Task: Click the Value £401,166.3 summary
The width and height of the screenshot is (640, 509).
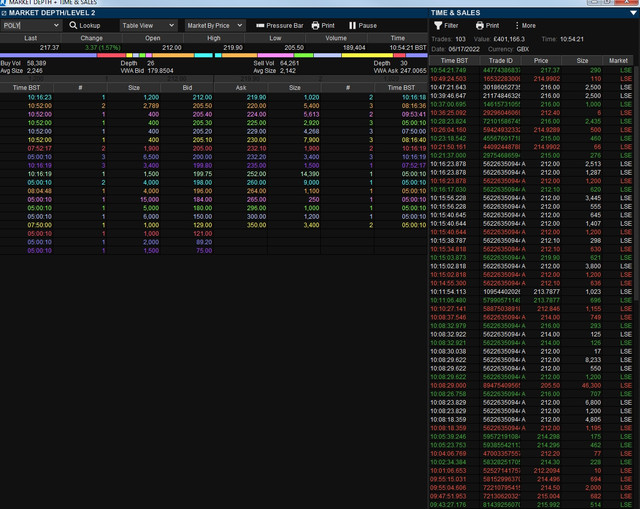Action: tap(499, 39)
